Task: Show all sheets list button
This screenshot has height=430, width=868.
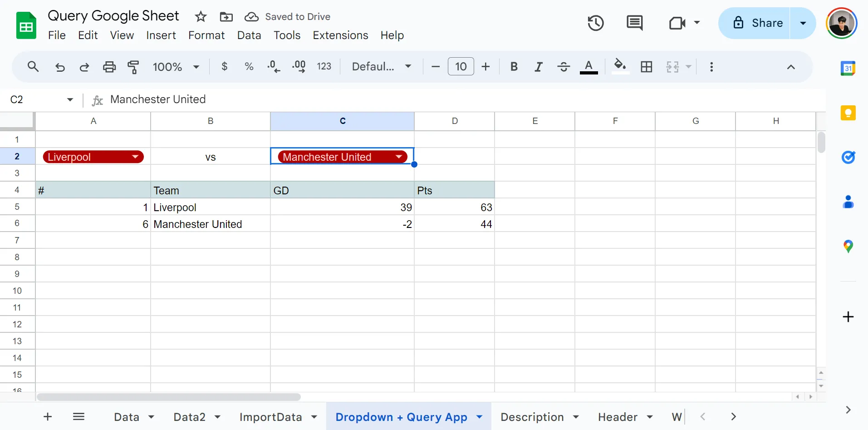Action: click(x=78, y=416)
